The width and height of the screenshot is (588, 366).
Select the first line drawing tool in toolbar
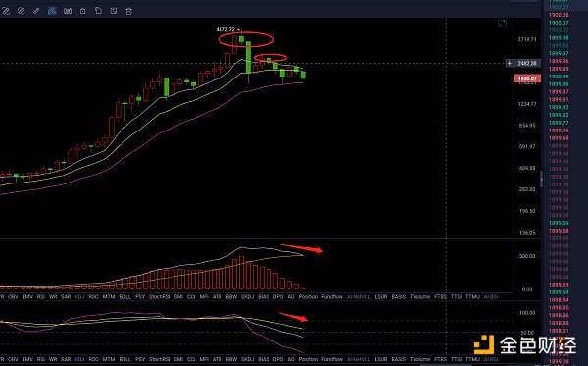click(6, 11)
